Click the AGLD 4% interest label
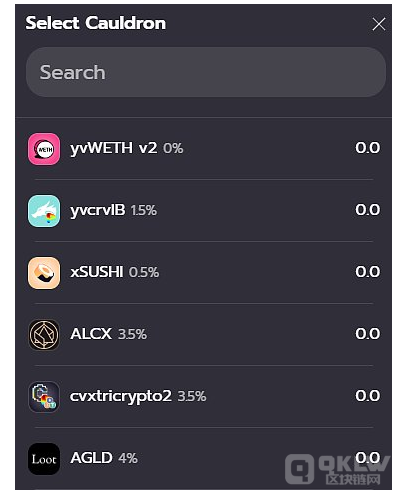 click(128, 458)
